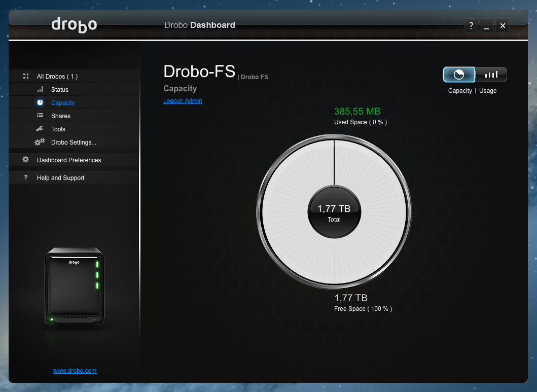Click the gray Capacity subheading under Drobo-FS
Screen dimensions: 537x392
pyautogui.click(x=180, y=89)
